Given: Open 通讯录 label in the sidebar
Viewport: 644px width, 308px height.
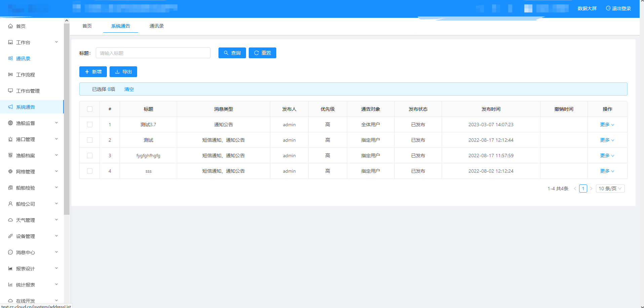Looking at the screenshot, I should point(23,59).
